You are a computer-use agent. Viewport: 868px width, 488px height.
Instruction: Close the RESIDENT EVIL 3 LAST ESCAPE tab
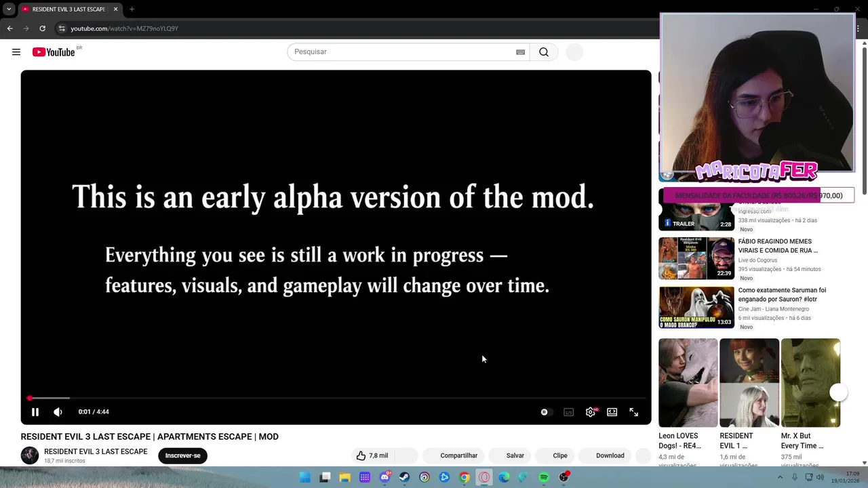pos(115,9)
